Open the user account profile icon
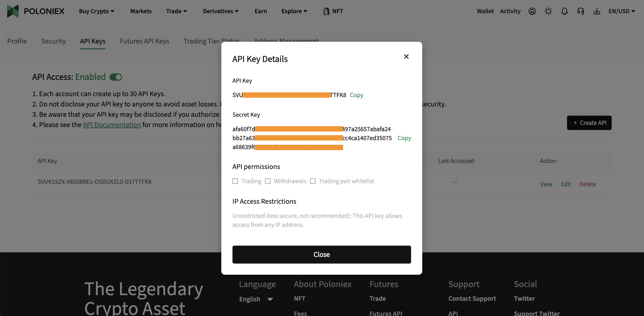This screenshot has height=316, width=644. [x=532, y=11]
